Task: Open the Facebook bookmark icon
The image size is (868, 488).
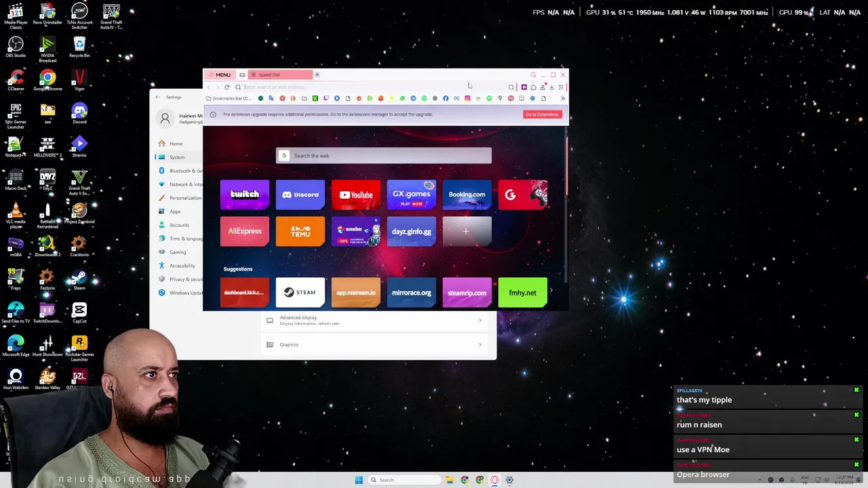Action: 446,98
